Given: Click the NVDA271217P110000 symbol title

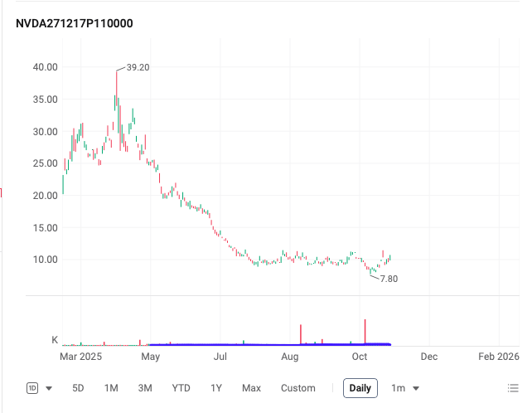Looking at the screenshot, I should (x=75, y=23).
